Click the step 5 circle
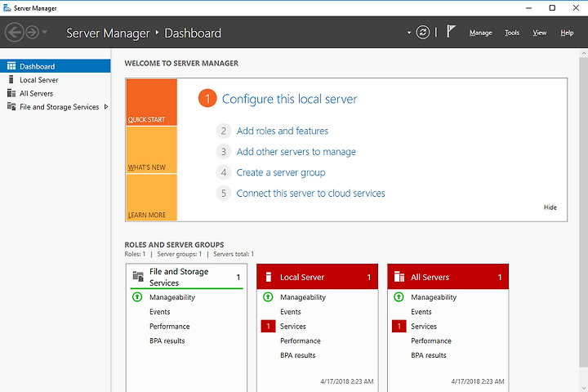Viewport: 588px width, 392px height. (x=224, y=194)
